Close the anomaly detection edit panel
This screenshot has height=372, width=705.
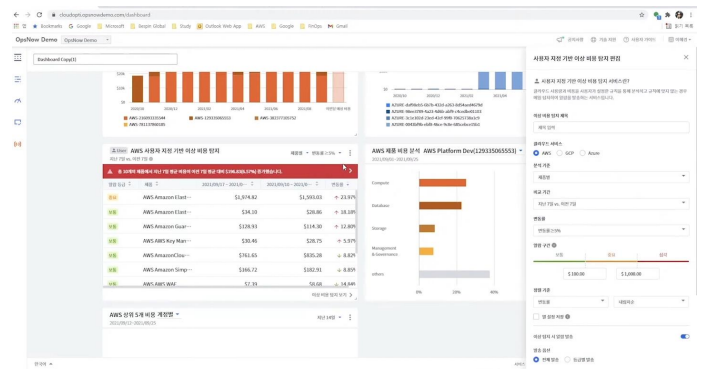(x=686, y=57)
